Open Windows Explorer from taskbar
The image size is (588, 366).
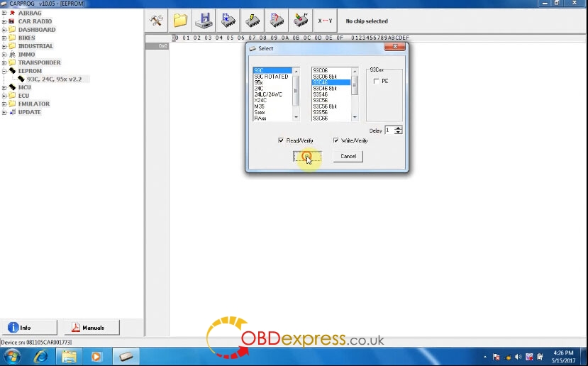click(69, 356)
